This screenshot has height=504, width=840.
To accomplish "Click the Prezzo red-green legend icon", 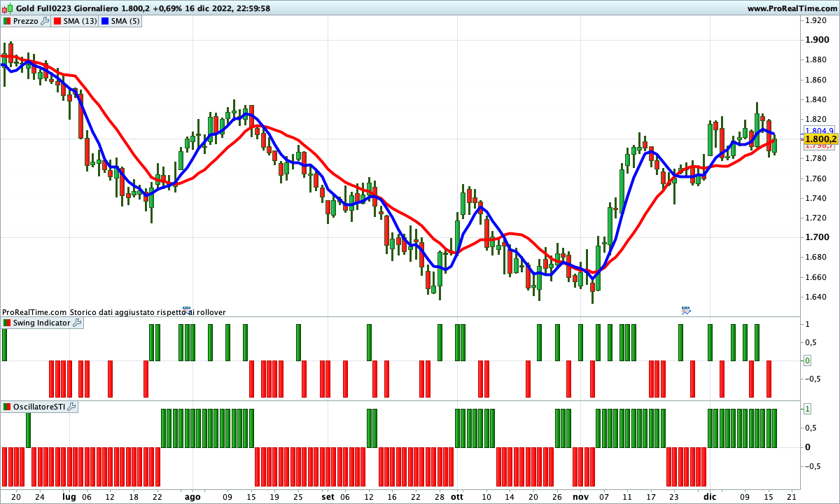I will tap(7, 21).
